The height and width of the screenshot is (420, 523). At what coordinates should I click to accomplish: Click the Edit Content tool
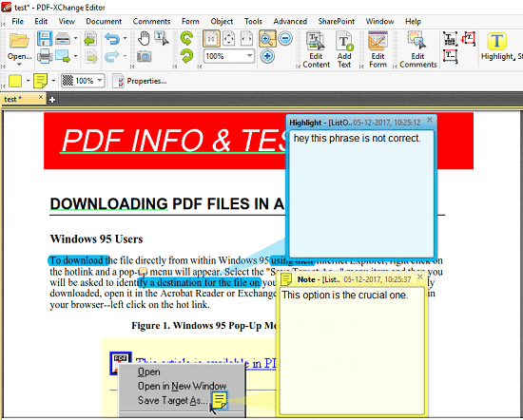[x=316, y=49]
